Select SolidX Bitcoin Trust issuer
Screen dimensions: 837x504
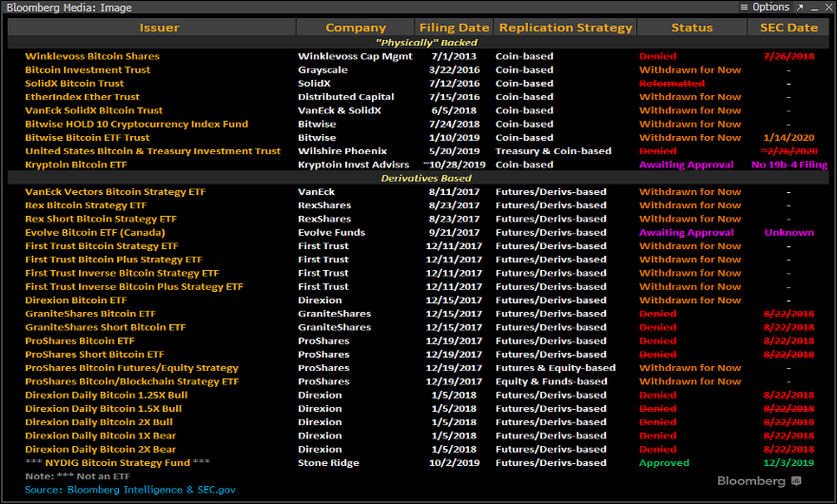tap(74, 84)
